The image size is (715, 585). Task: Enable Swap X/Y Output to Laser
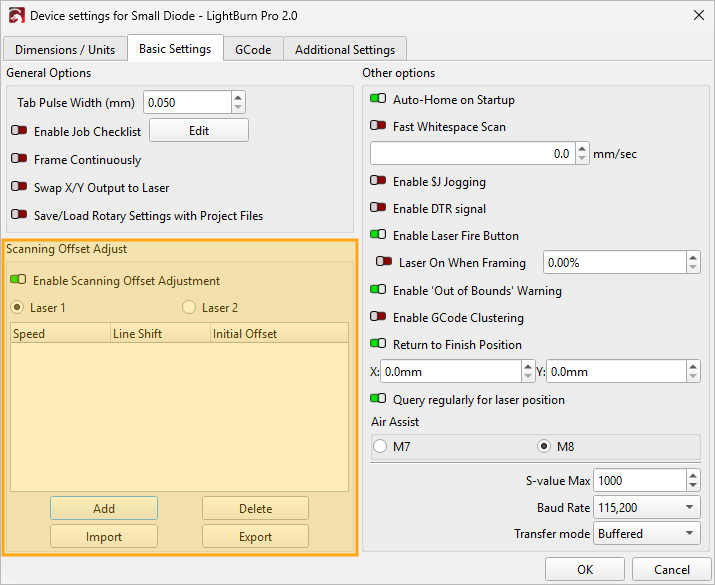19,188
